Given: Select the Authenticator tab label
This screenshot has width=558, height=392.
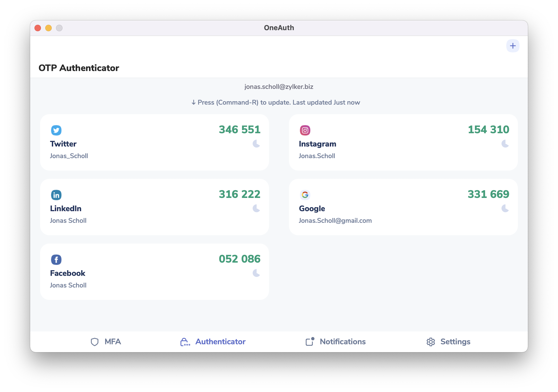Looking at the screenshot, I should (x=220, y=342).
